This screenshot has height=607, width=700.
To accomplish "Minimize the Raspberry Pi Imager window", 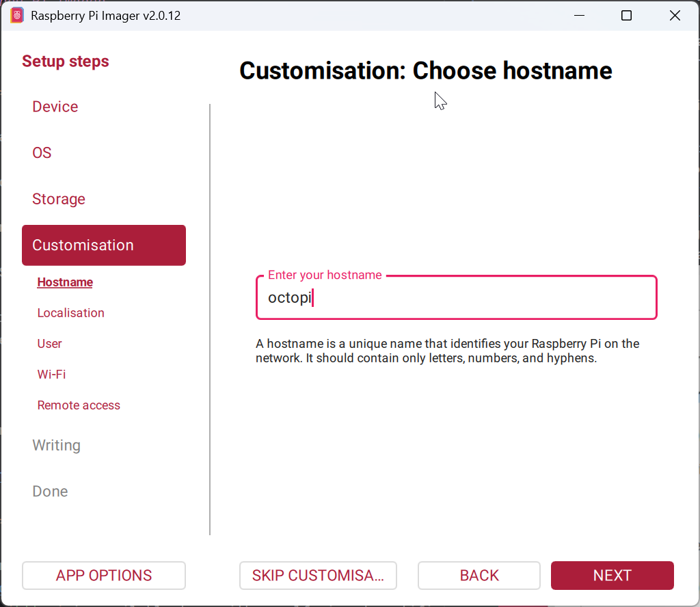I will click(x=579, y=16).
